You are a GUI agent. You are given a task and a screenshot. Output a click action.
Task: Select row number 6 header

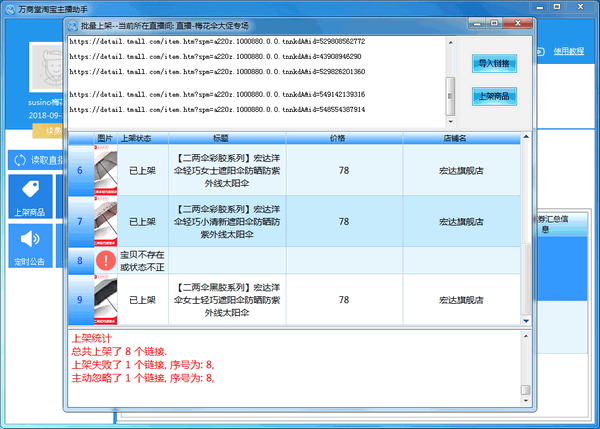[x=81, y=170]
